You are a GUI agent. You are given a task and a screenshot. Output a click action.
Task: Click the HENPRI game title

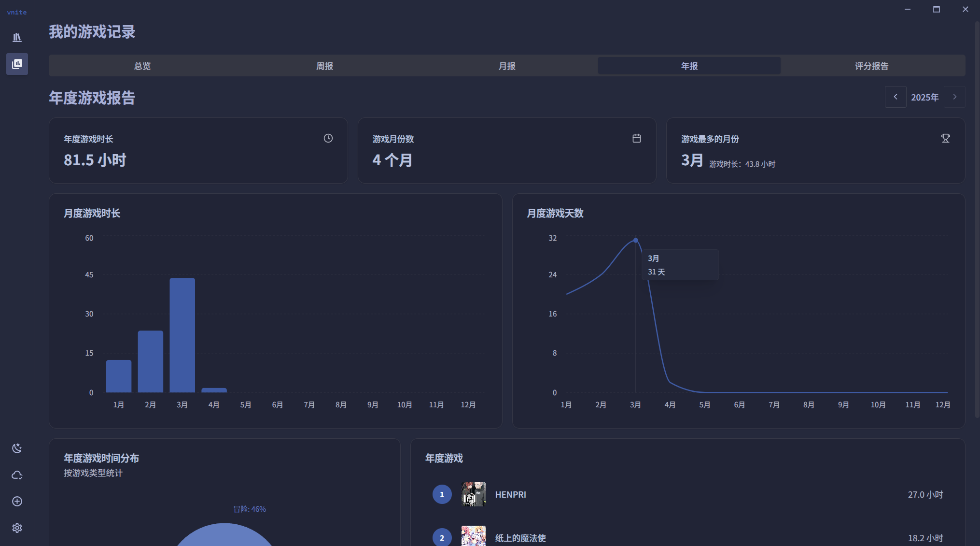[511, 494]
